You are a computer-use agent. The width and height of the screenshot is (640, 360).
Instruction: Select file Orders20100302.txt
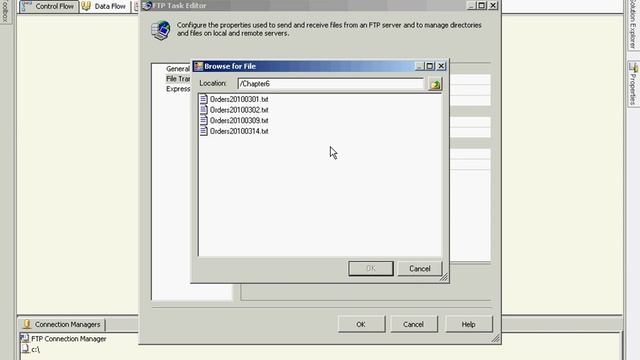point(239,110)
